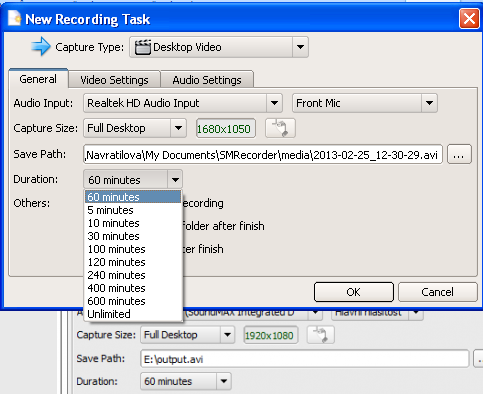The width and height of the screenshot is (483, 394).
Task: Click the blue arrow icon near Capture Type
Action: pos(41,46)
